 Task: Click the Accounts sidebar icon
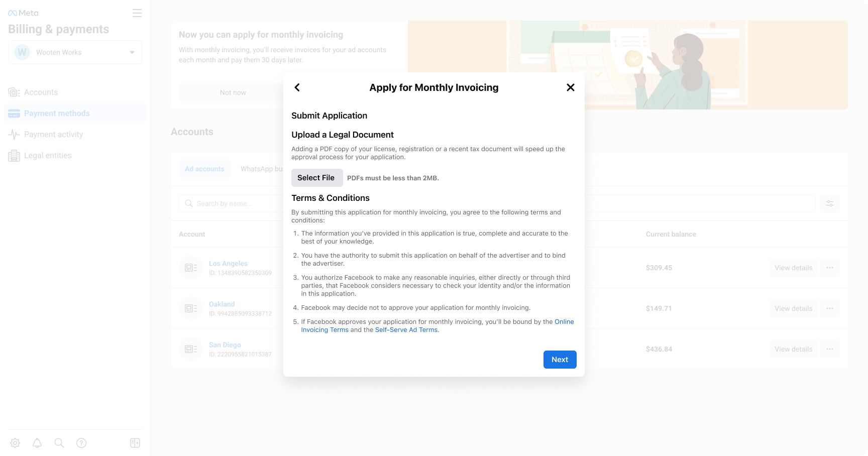[x=14, y=92]
